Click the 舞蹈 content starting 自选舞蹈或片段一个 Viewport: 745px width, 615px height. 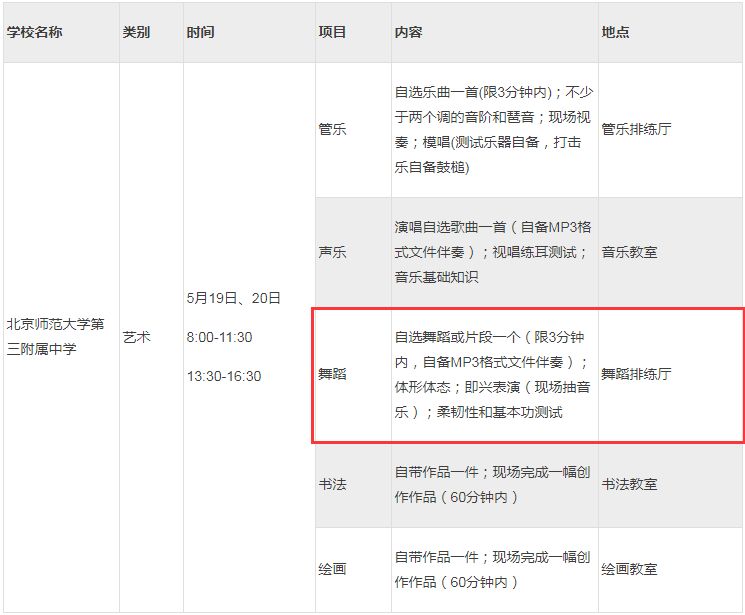[x=492, y=374]
